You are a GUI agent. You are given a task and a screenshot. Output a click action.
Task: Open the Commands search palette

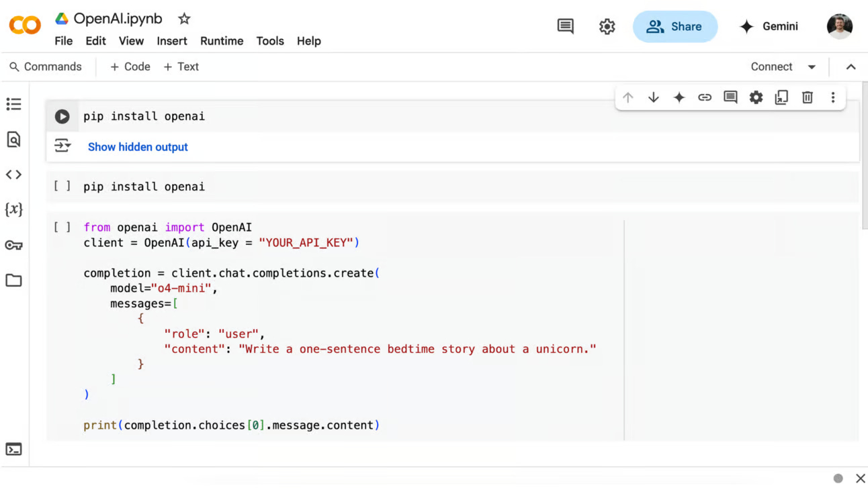(46, 66)
